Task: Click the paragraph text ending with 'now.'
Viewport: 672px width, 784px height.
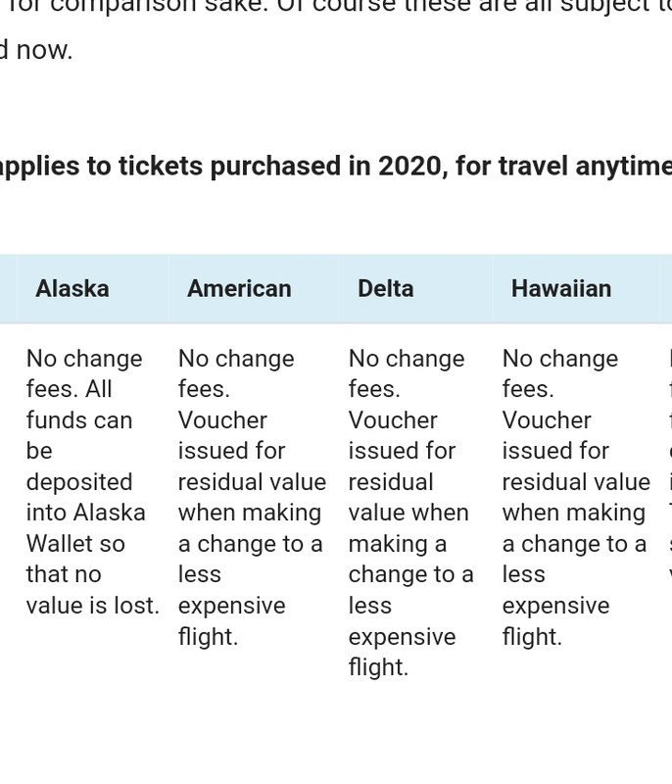Action: (x=36, y=50)
